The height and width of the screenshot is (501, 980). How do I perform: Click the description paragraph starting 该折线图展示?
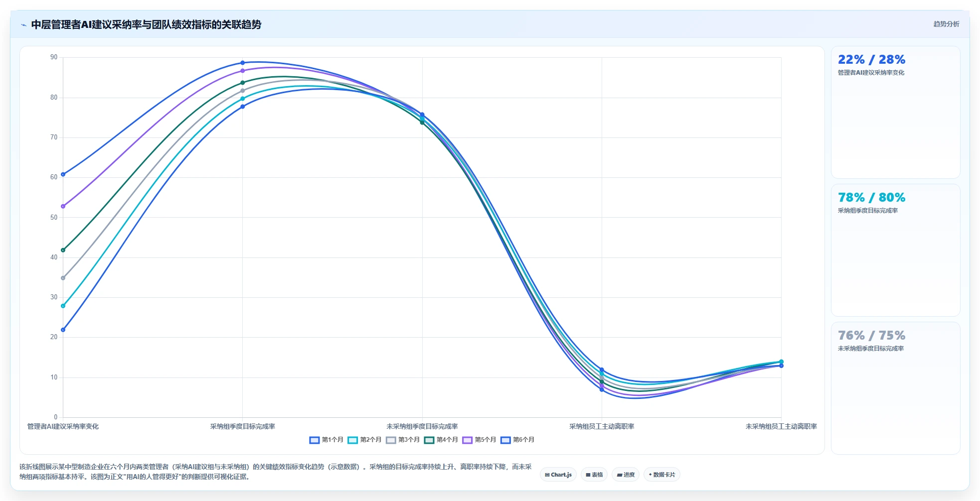[276, 472]
